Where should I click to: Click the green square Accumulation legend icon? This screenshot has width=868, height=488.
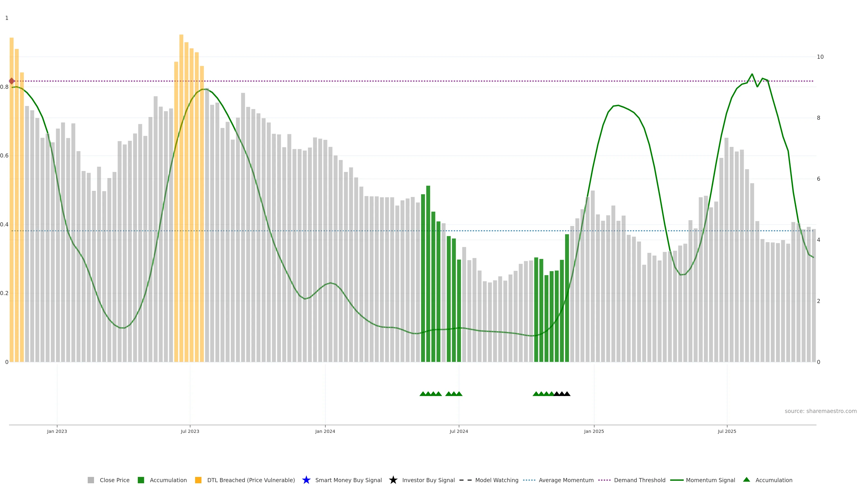click(141, 480)
